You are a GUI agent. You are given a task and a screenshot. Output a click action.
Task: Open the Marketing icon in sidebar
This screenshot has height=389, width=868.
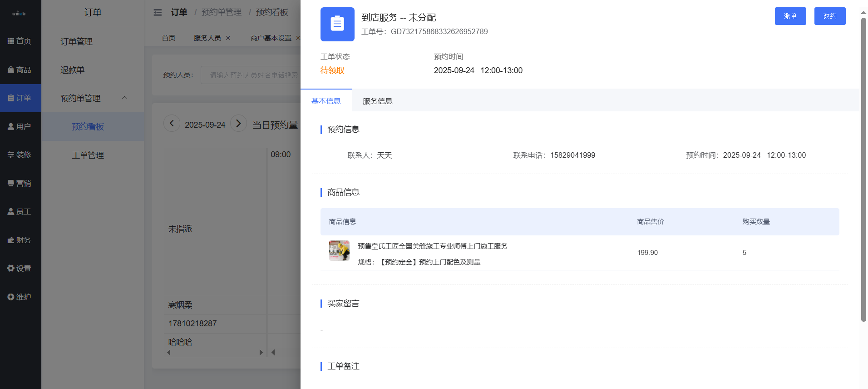pyautogui.click(x=11, y=183)
